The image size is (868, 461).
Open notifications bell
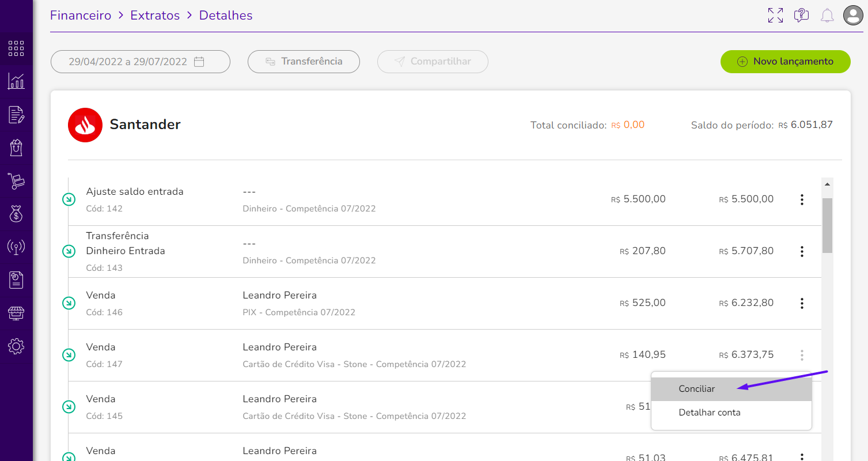[827, 15]
